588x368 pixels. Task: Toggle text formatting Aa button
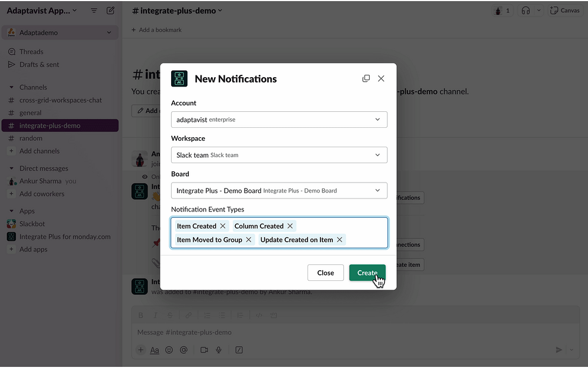155,350
